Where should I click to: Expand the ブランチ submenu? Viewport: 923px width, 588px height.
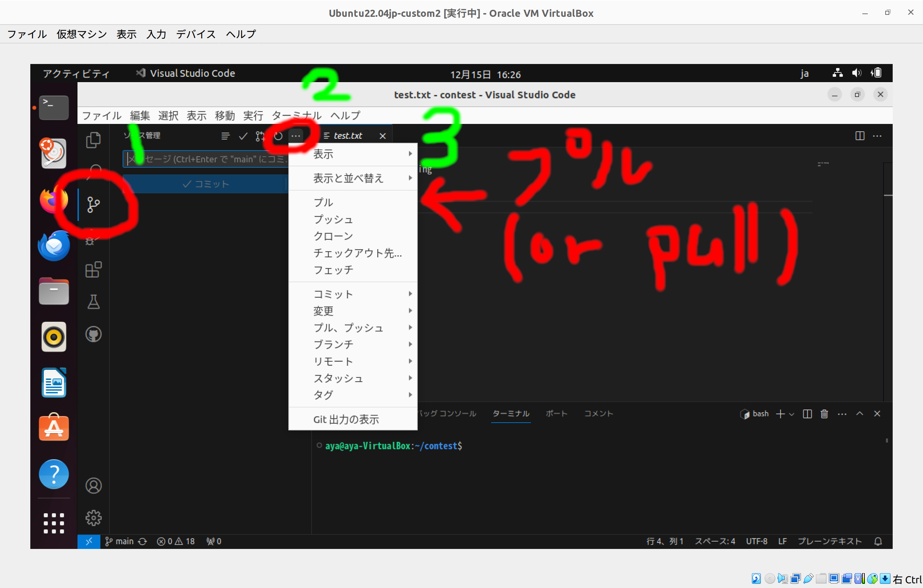click(353, 345)
